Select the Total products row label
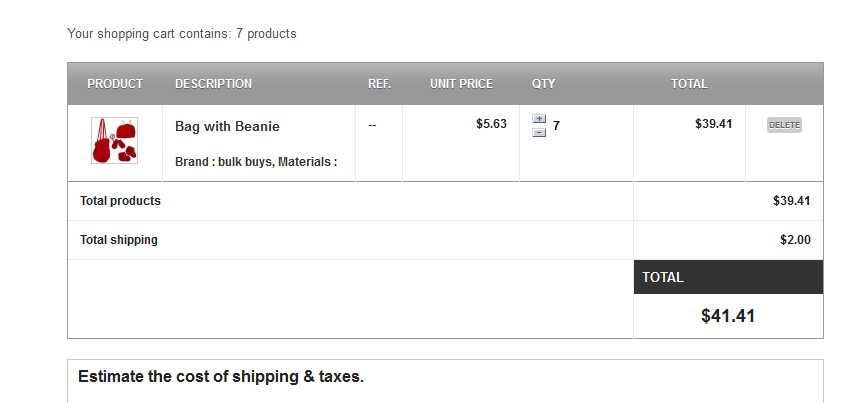845x403 pixels. pos(120,201)
